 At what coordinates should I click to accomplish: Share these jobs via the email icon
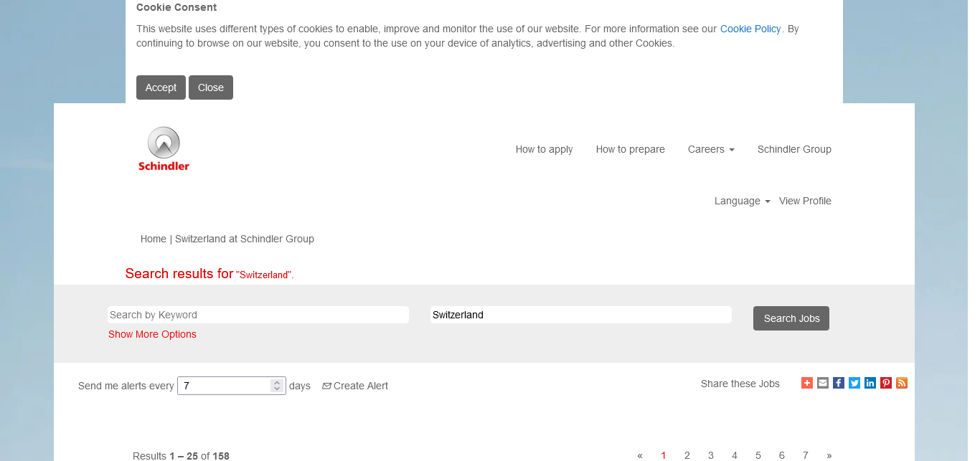pyautogui.click(x=823, y=383)
